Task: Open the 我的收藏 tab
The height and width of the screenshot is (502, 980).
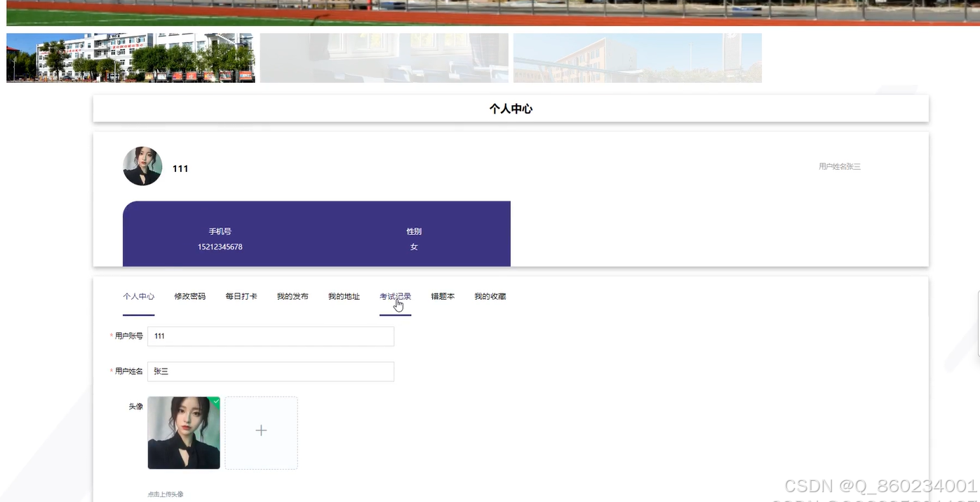Action: point(490,296)
